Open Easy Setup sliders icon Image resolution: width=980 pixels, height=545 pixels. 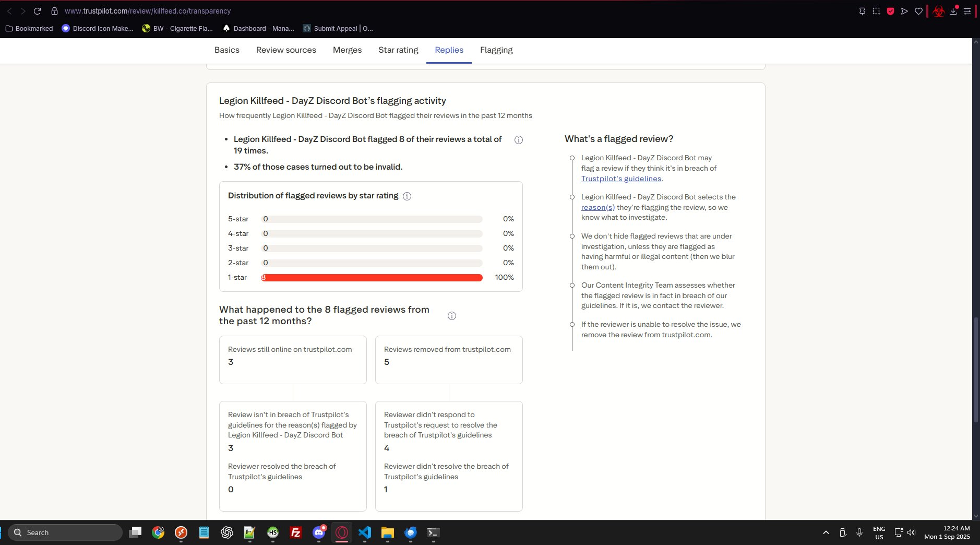point(967,11)
